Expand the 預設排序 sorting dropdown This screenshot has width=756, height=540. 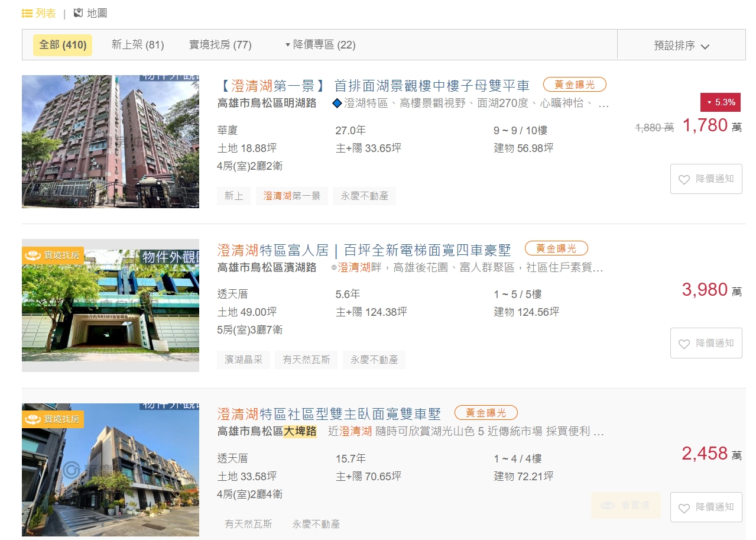tap(681, 46)
